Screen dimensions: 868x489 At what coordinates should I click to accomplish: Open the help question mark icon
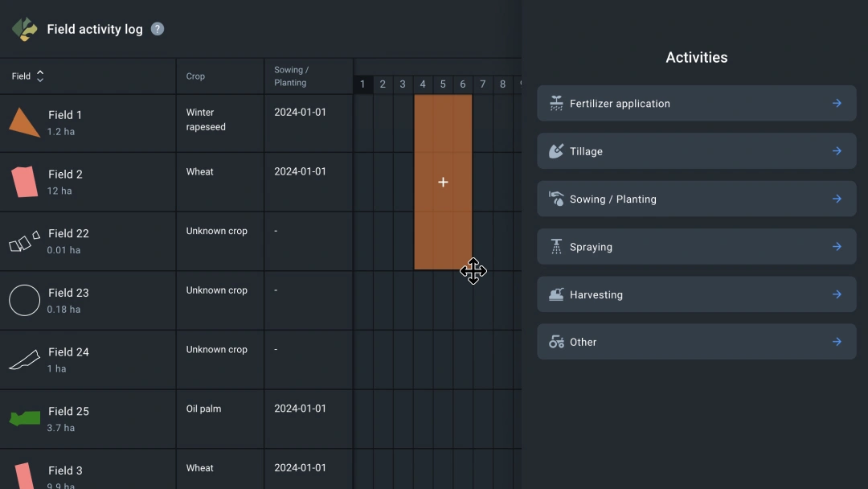158,28
